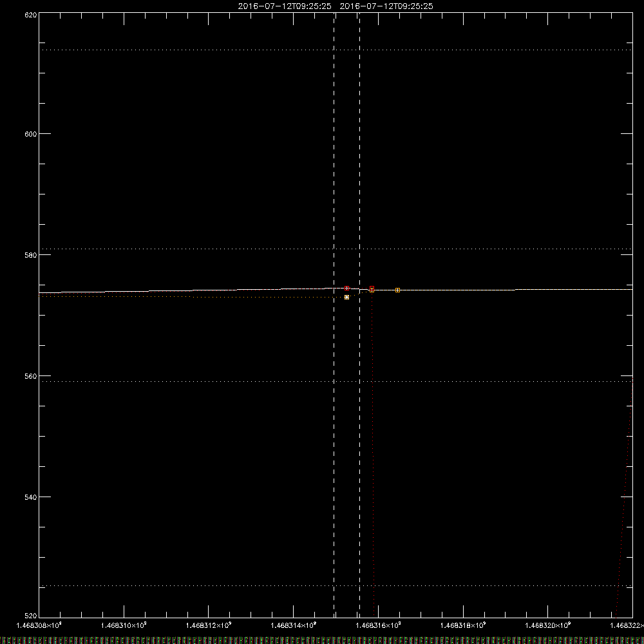The image size is (644, 644).
Task: Select the y-axis label 520
Action: [x=31, y=616]
